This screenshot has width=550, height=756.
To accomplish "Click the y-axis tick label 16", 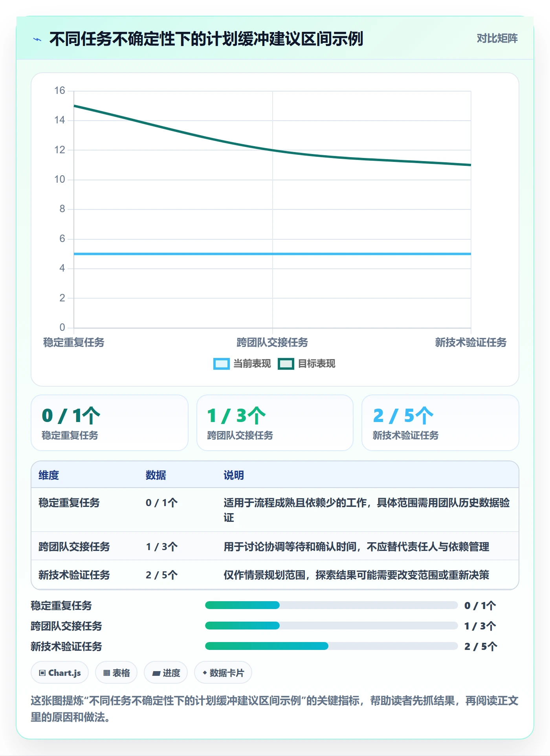I will pyautogui.click(x=60, y=91).
